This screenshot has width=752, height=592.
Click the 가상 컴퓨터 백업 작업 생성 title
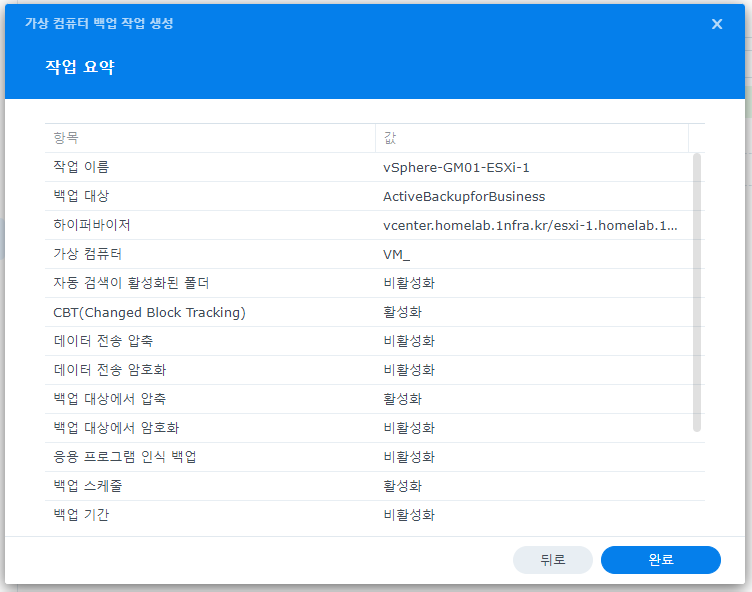tap(99, 23)
